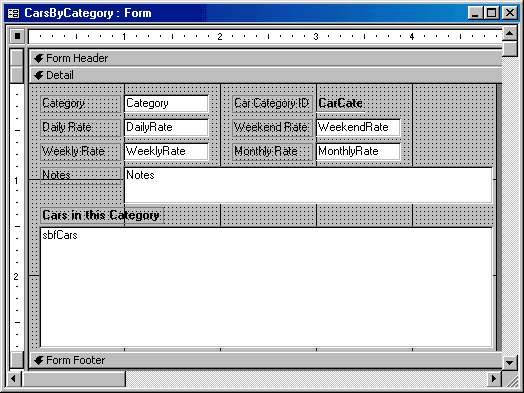Viewport: 524px width, 393px height.
Task: Click the horizontal scroll right arrow
Action: [x=494, y=379]
